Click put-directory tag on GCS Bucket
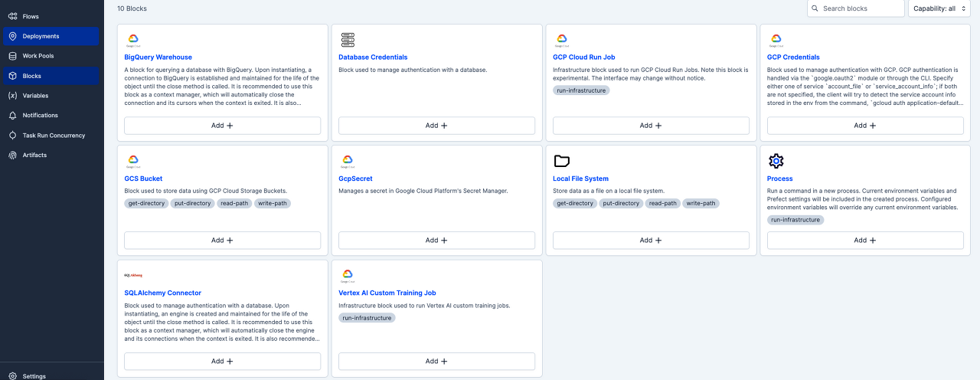This screenshot has width=980, height=380. pyautogui.click(x=192, y=204)
